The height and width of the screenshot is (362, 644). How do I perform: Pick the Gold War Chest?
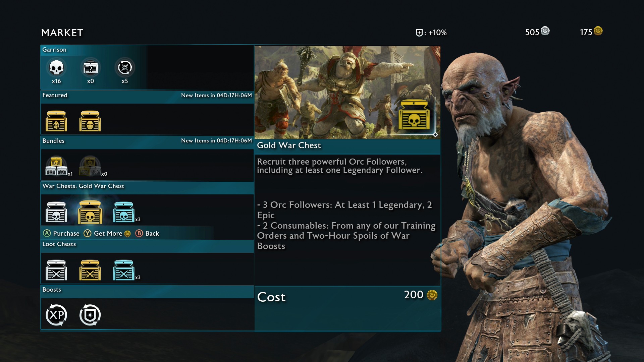tap(90, 212)
